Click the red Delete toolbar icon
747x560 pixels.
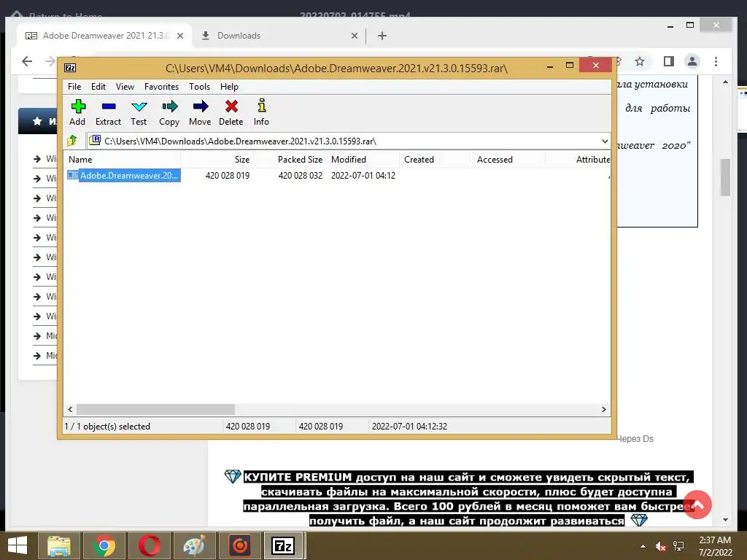click(x=231, y=112)
